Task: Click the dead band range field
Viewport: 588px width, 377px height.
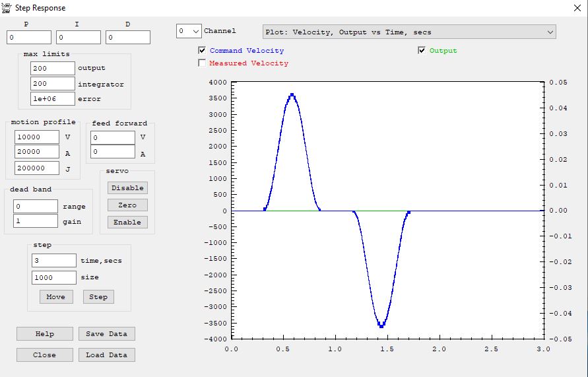Action: (x=36, y=207)
